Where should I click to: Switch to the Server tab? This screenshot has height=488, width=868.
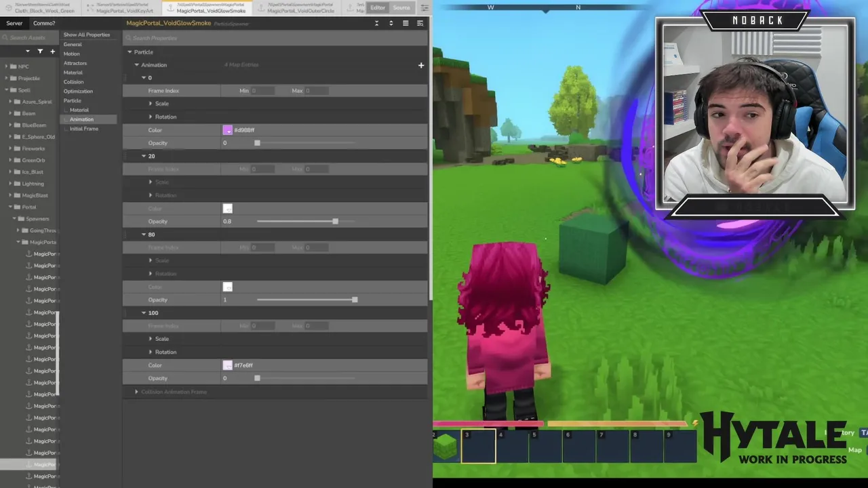(x=14, y=23)
